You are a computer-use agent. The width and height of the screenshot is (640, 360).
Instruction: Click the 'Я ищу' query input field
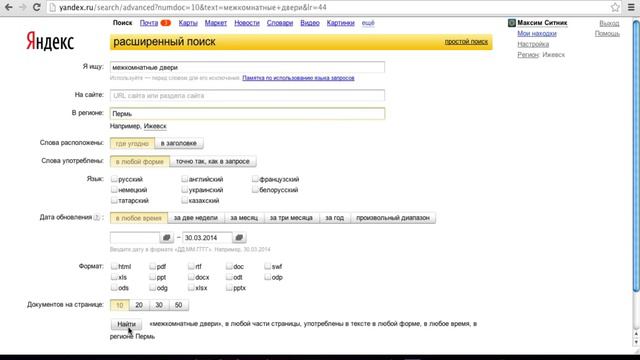[247, 67]
